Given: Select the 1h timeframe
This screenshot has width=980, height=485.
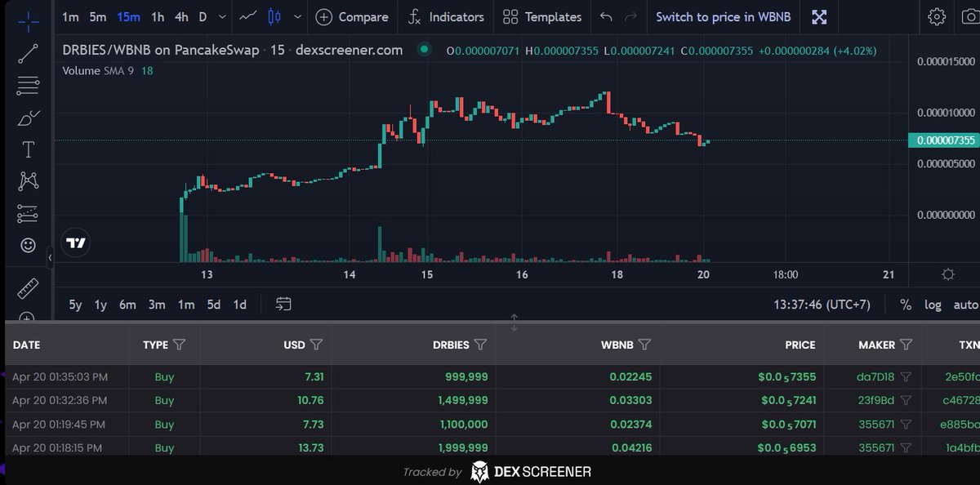Looking at the screenshot, I should pos(158,16).
